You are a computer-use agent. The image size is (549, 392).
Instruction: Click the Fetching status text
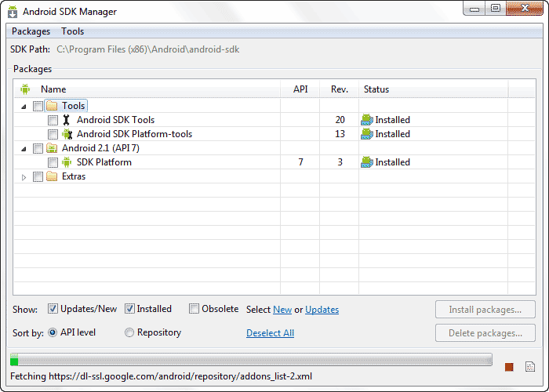click(x=161, y=376)
